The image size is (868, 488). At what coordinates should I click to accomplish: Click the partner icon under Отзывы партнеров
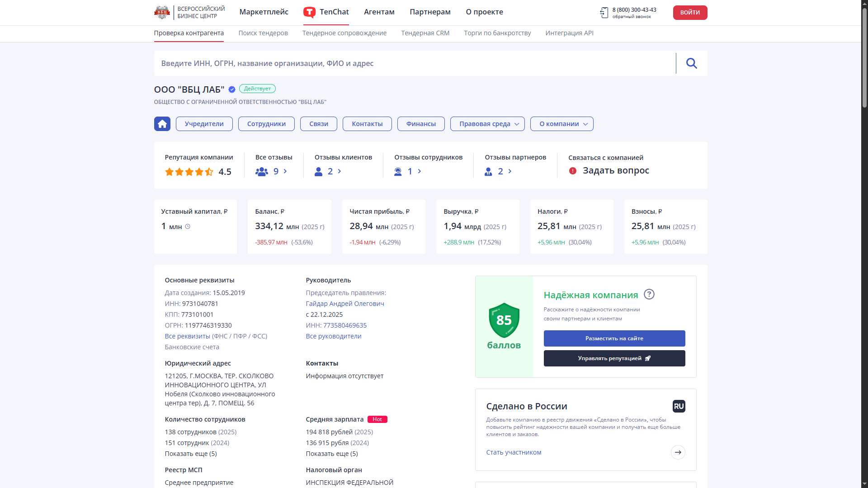click(488, 172)
